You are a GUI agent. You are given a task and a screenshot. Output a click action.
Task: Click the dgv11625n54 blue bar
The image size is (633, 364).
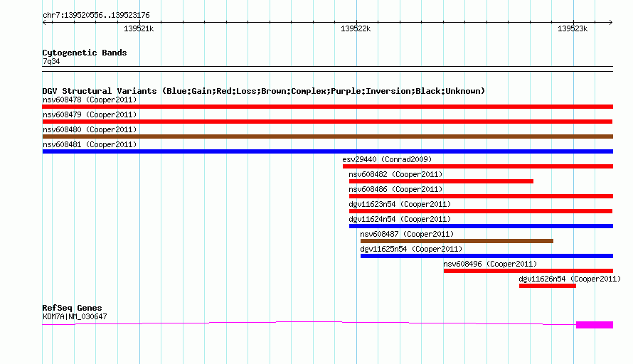pos(486,256)
